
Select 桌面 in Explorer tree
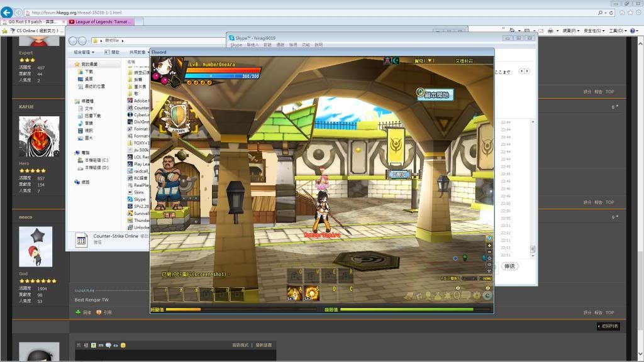click(x=86, y=79)
